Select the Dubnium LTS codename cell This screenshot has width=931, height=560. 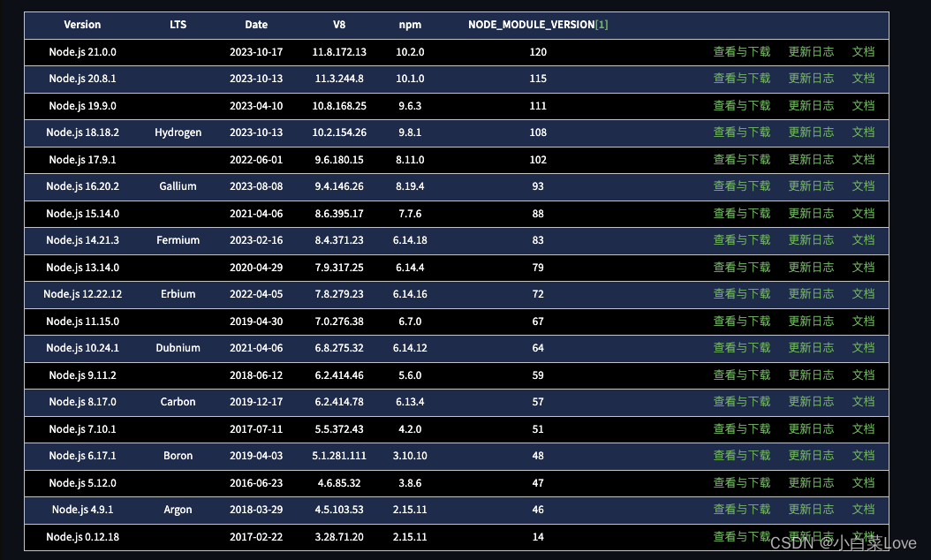coord(178,348)
